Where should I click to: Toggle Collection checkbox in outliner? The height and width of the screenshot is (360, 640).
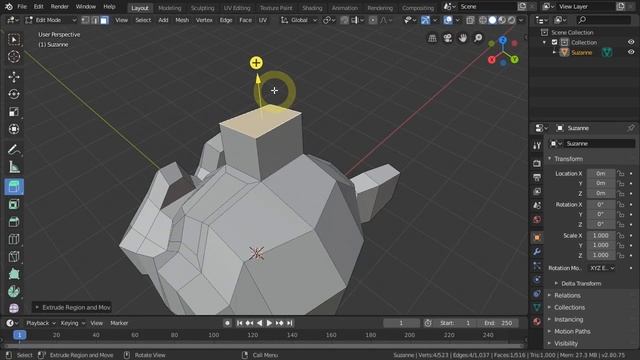(554, 42)
